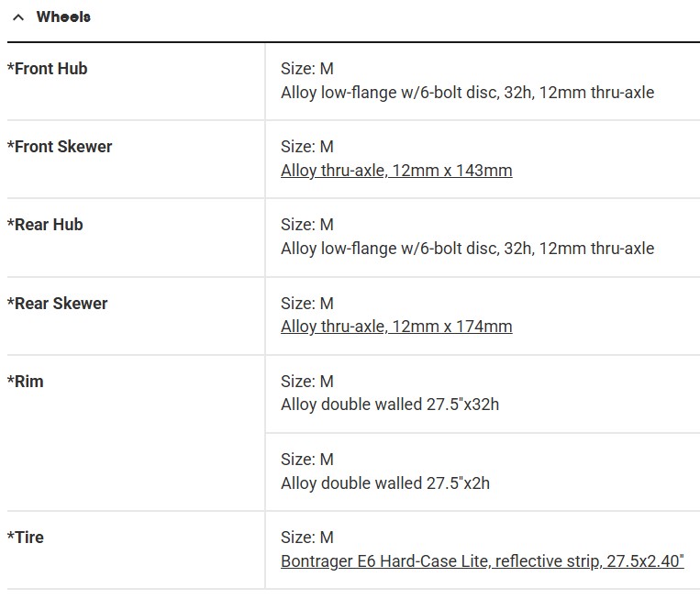Click Size: M in the Front Skewer row
The height and width of the screenshot is (599, 700).
pos(307,147)
